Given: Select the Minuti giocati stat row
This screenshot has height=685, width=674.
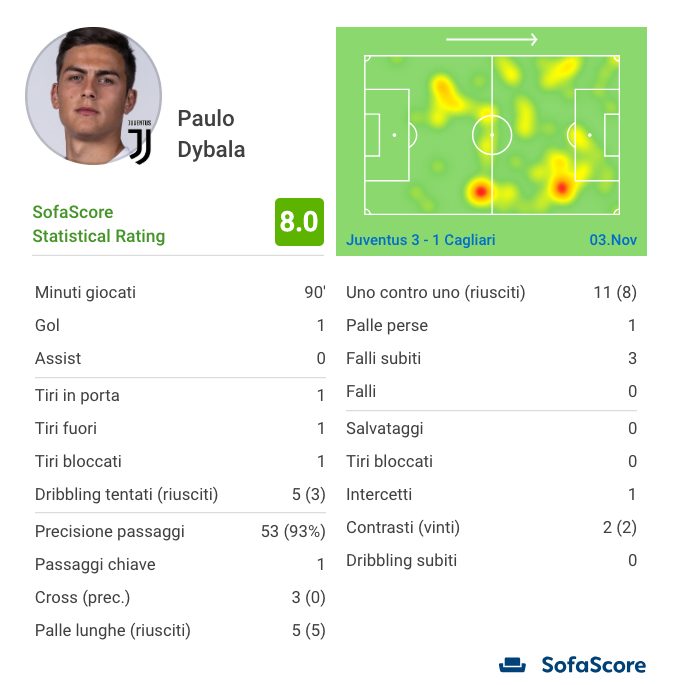Looking at the screenshot, I should coord(180,292).
